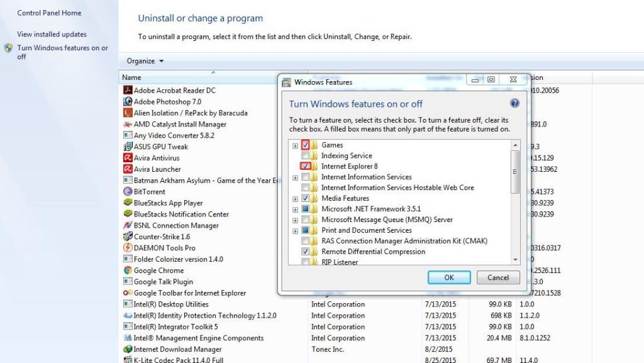The height and width of the screenshot is (363, 644).
Task: Check the RAS Connection Manager Administration Kit box
Action: click(x=305, y=240)
